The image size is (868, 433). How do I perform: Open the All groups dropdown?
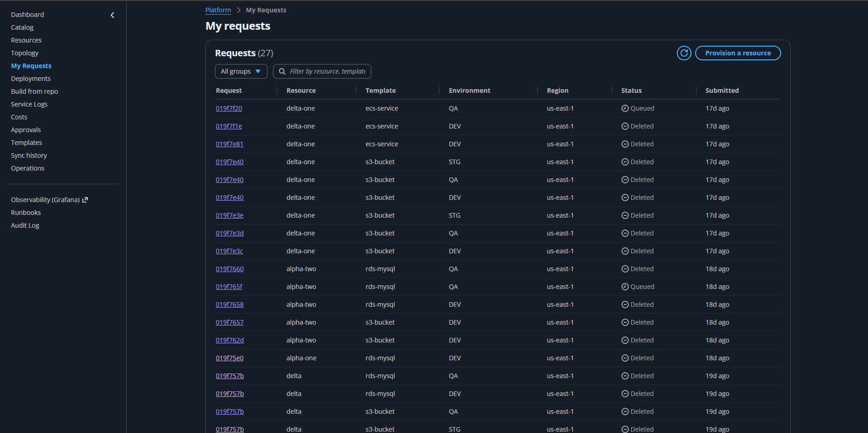[x=241, y=71]
